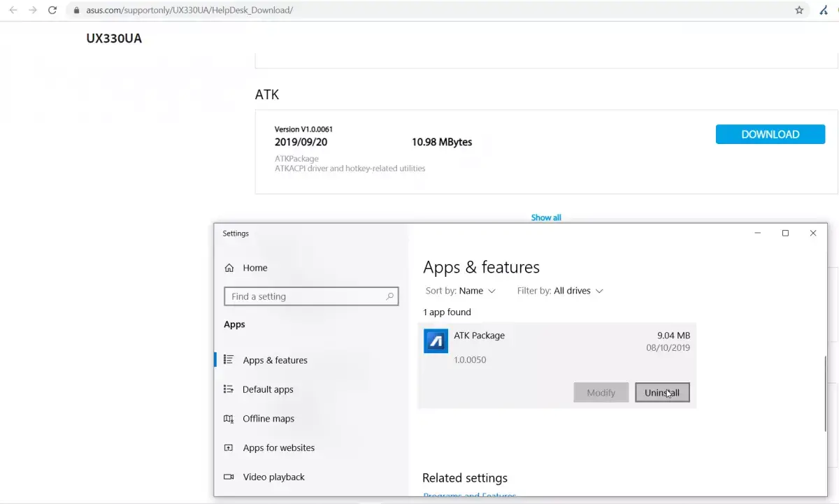Viewport: 839px width, 504px height.
Task: Open Offline maps settings page
Action: point(268,419)
